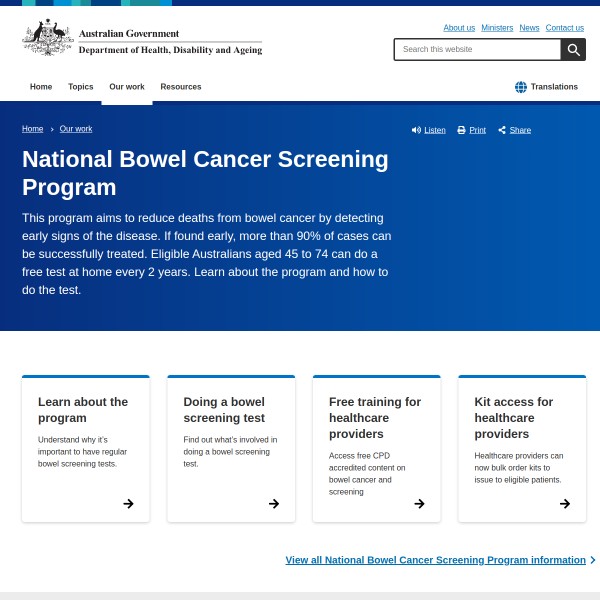Click the magnifying glass search button
This screenshot has height=600, width=600.
pyautogui.click(x=573, y=49)
